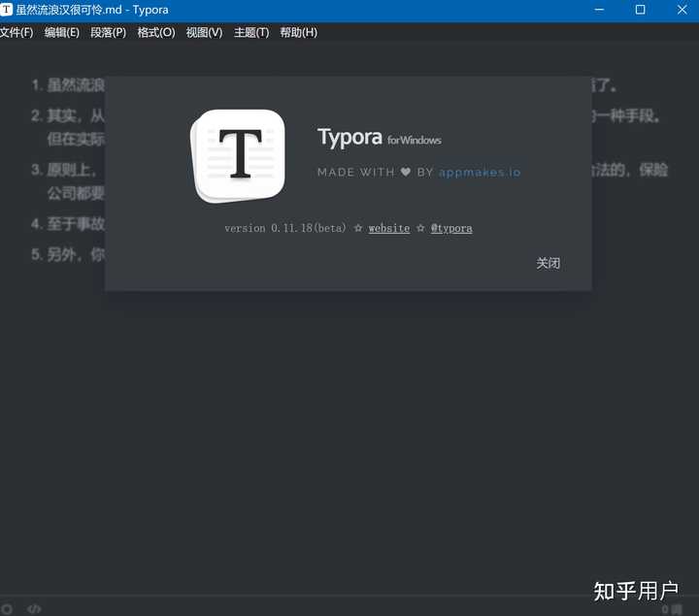Open the 编辑(E) menu
699x616 pixels.
coord(62,33)
